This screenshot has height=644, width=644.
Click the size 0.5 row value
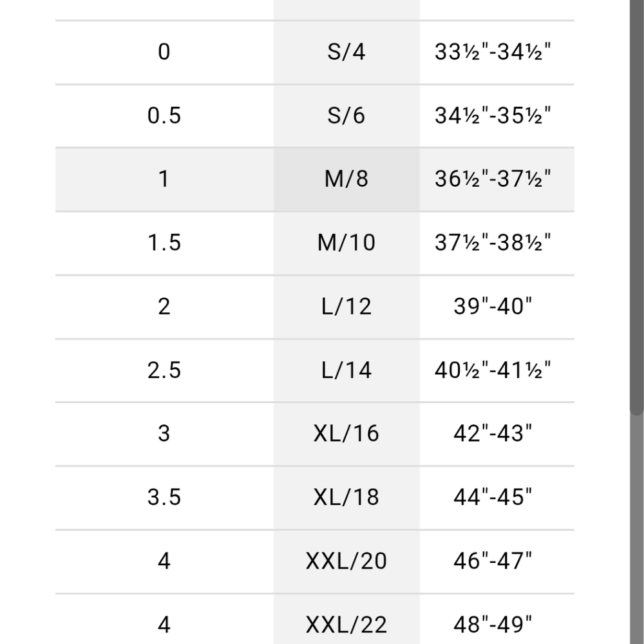pyautogui.click(x=164, y=116)
